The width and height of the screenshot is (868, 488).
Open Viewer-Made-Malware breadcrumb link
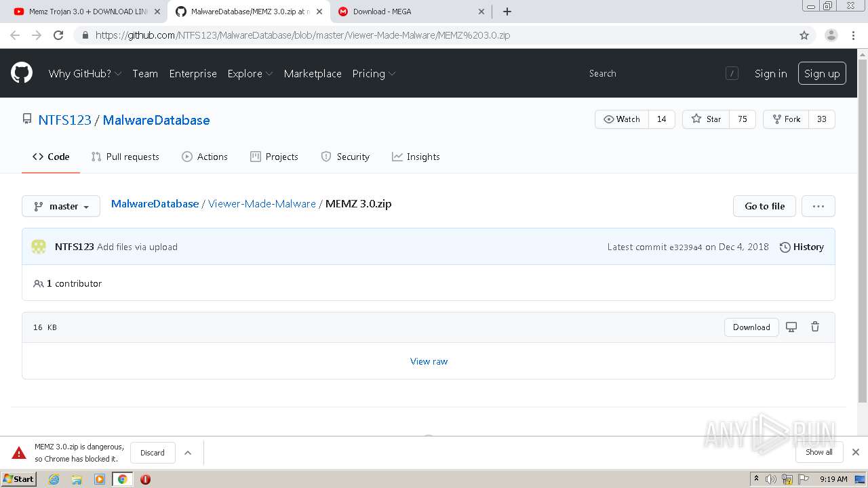tap(262, 203)
